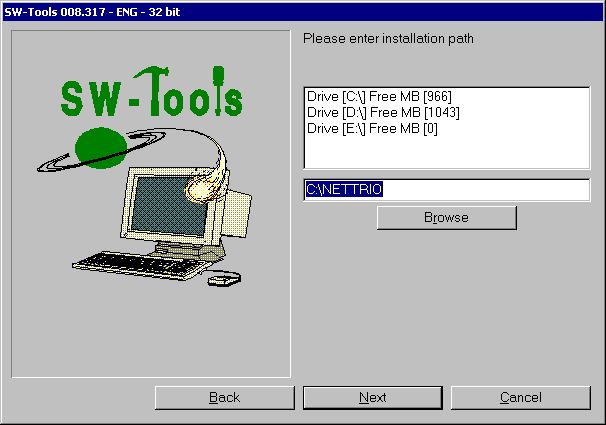This screenshot has height=425, width=606.
Task: Click the keyboard illustration
Action: point(126,264)
